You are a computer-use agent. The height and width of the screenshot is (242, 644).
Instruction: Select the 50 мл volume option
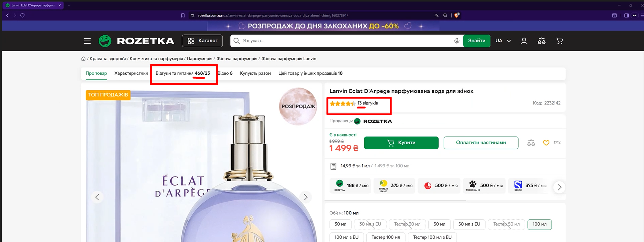pos(439,224)
